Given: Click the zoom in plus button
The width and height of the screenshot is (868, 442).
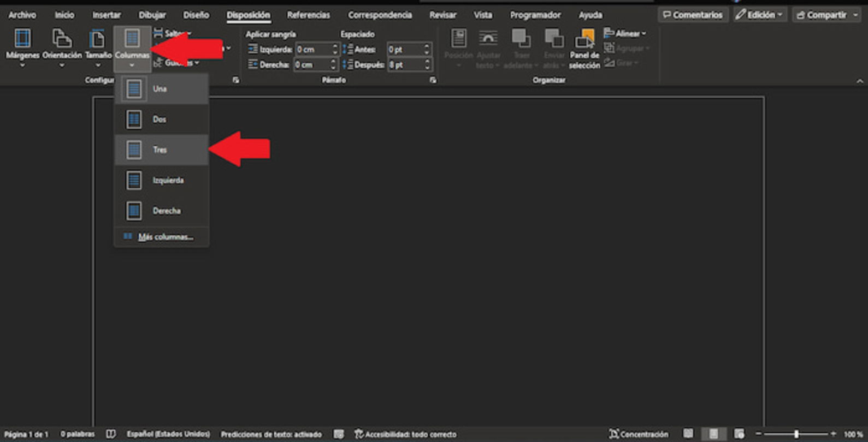Looking at the screenshot, I should point(833,434).
